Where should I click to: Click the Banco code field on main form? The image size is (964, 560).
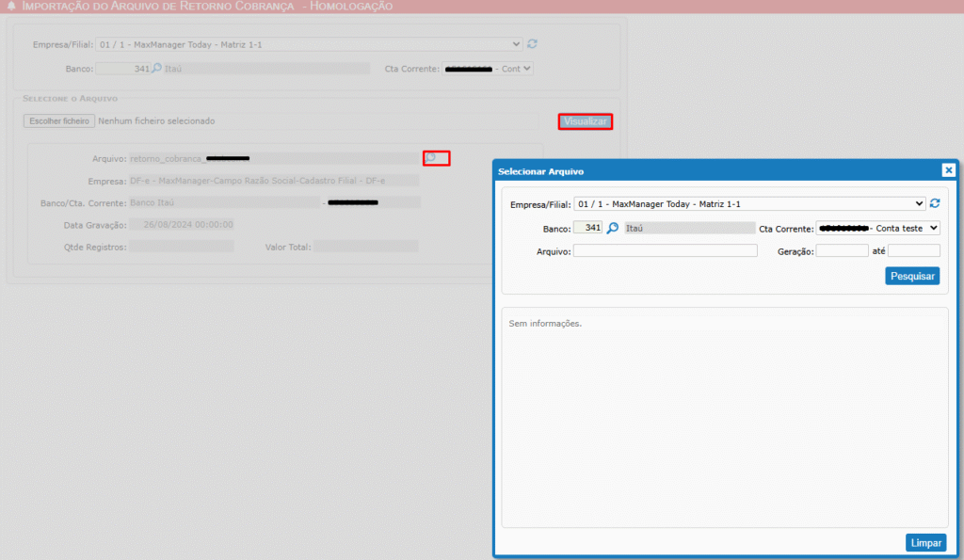coord(122,68)
